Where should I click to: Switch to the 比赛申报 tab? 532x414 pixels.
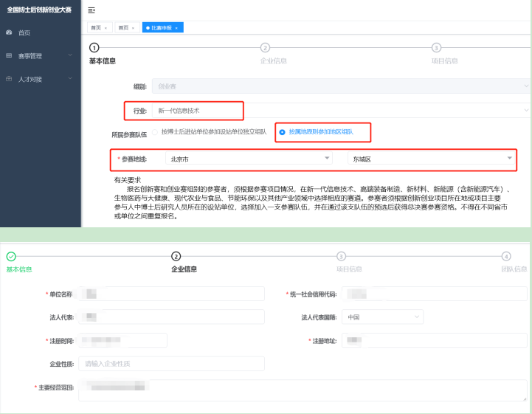pyautogui.click(x=160, y=28)
